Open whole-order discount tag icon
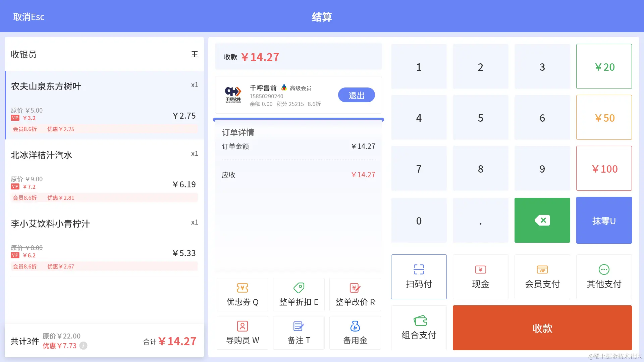 (x=299, y=288)
